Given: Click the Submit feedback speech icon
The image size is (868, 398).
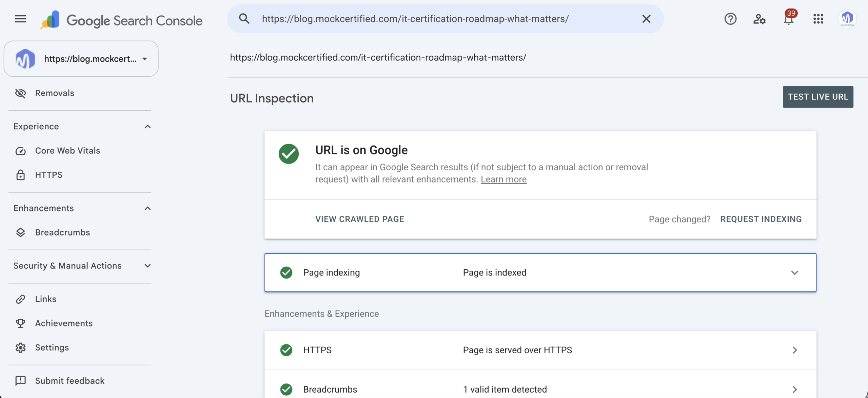Looking at the screenshot, I should tap(20, 381).
